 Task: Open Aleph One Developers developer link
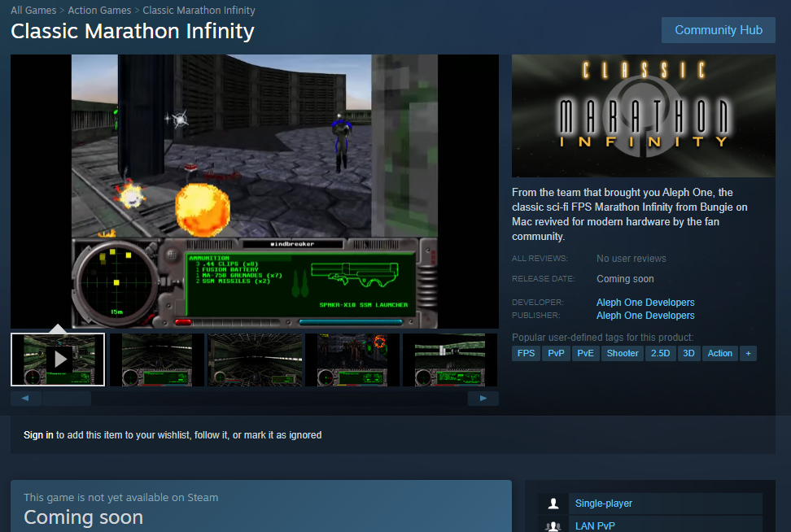[x=645, y=302]
